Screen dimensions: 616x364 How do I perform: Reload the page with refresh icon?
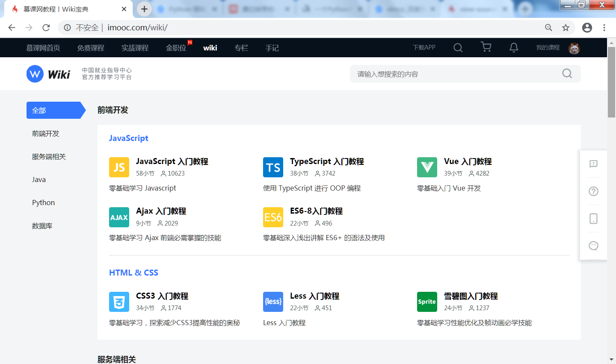point(46,27)
